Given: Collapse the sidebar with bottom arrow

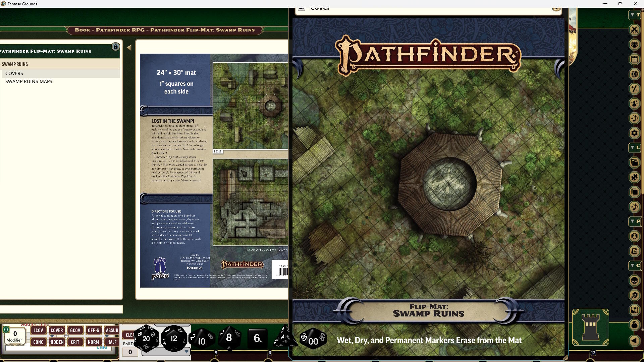Looking at the screenshot, I should [x=634, y=341].
